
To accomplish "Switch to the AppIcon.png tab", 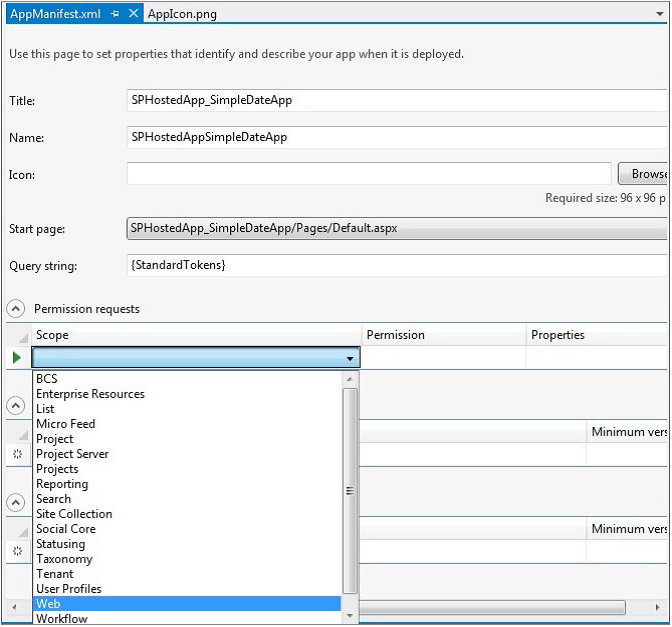I will click(x=182, y=14).
